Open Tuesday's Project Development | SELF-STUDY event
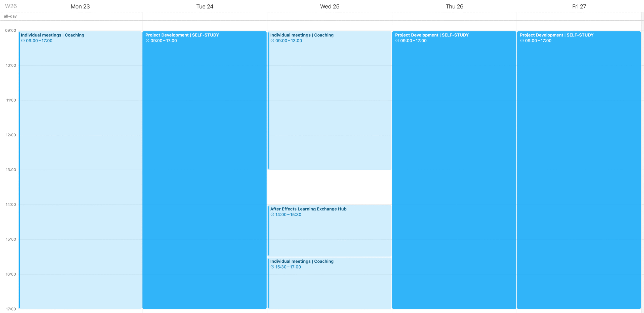This screenshot has height=313, width=644. (205, 170)
